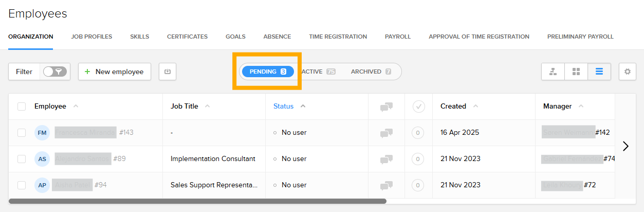Open the Payroll tab
644x212 pixels.
[398, 37]
